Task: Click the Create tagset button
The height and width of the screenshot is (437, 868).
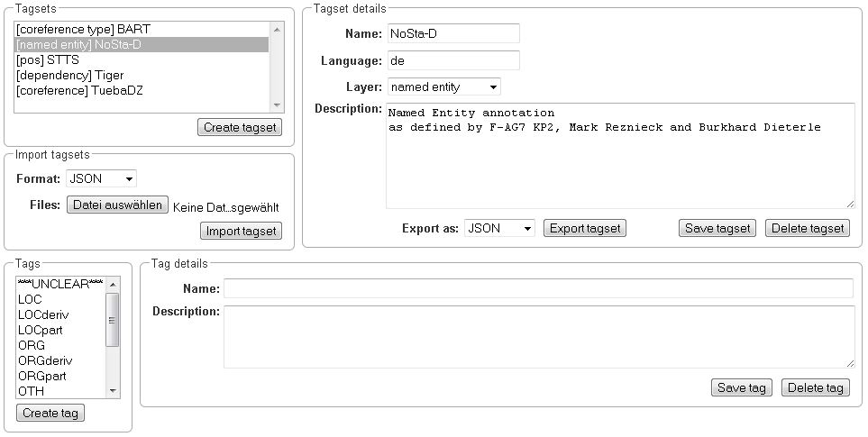Action: [239, 127]
